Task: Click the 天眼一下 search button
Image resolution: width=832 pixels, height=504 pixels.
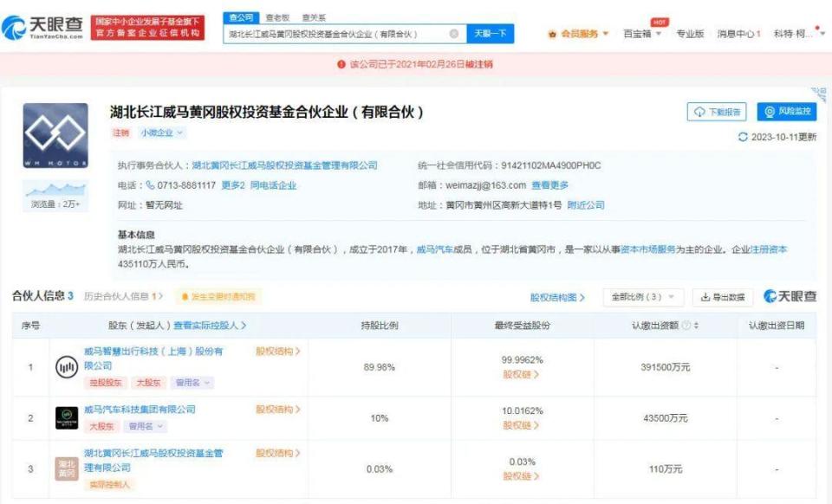Action: tap(490, 34)
